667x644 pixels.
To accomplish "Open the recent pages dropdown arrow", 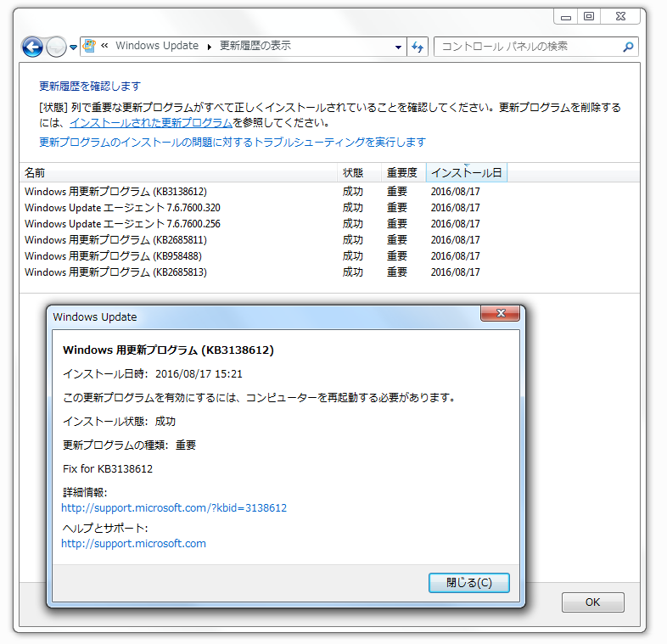I will click(74, 48).
